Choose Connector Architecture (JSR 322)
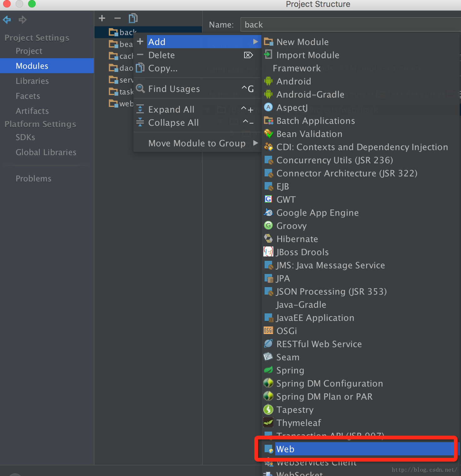 pyautogui.click(x=361, y=173)
